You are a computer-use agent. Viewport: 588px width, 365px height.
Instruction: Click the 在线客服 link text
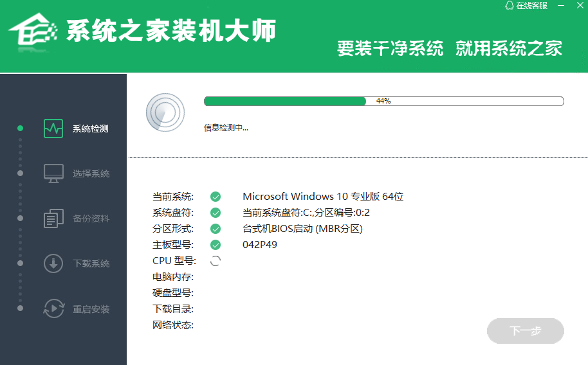tap(532, 6)
